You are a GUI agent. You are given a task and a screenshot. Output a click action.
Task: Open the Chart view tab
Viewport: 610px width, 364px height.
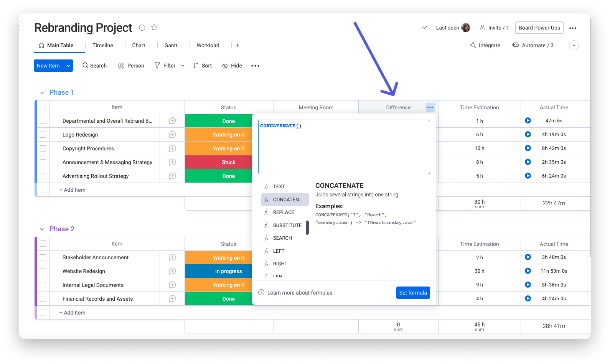(138, 45)
